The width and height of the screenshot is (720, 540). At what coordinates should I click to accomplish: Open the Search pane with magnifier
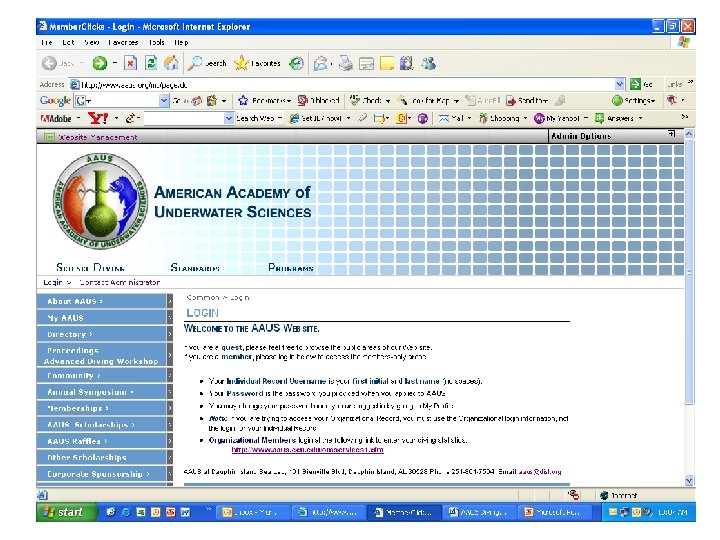pyautogui.click(x=207, y=63)
